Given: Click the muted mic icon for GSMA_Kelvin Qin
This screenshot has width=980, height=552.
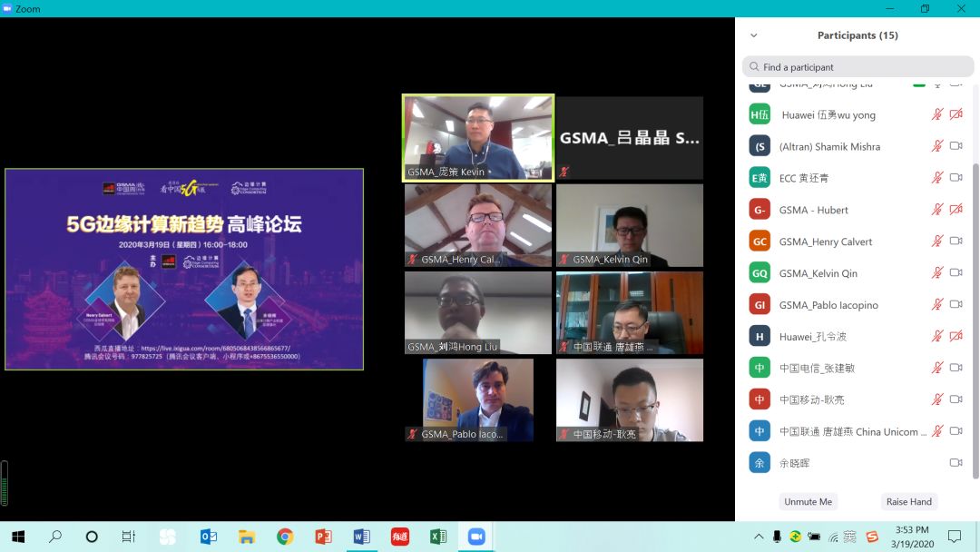Looking at the screenshot, I should 936,272.
